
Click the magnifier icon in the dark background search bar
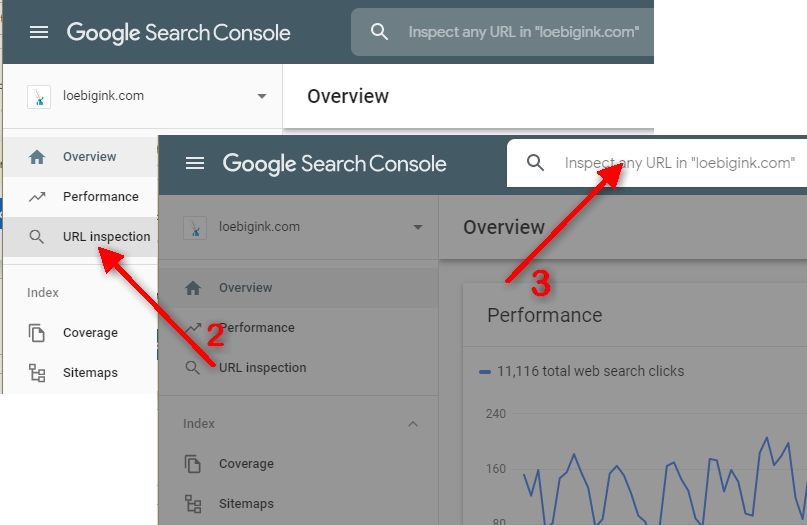[379, 32]
